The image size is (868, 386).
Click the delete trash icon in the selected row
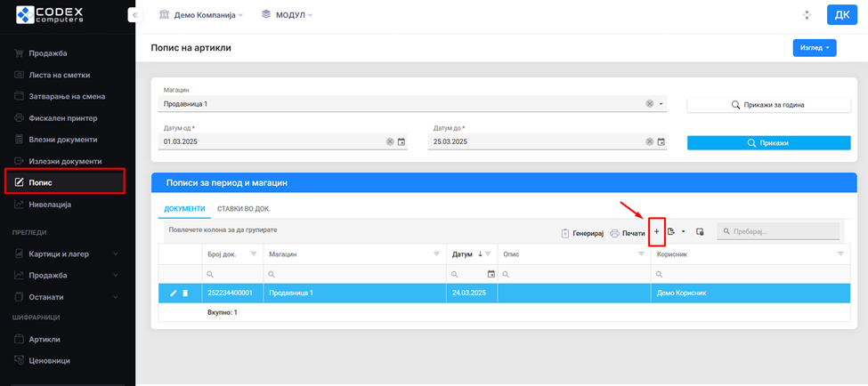pos(185,293)
